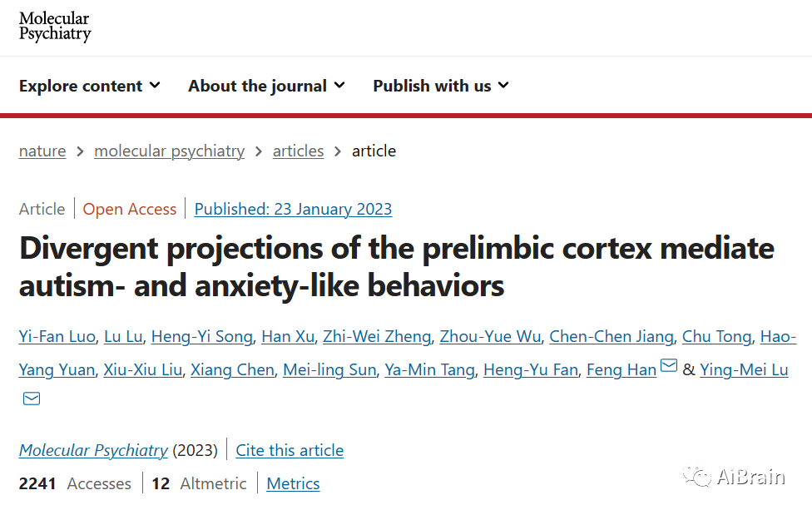Viewport: 812px width, 510px height.
Task: Open author Ying-Mei Lu's link
Action: click(744, 369)
